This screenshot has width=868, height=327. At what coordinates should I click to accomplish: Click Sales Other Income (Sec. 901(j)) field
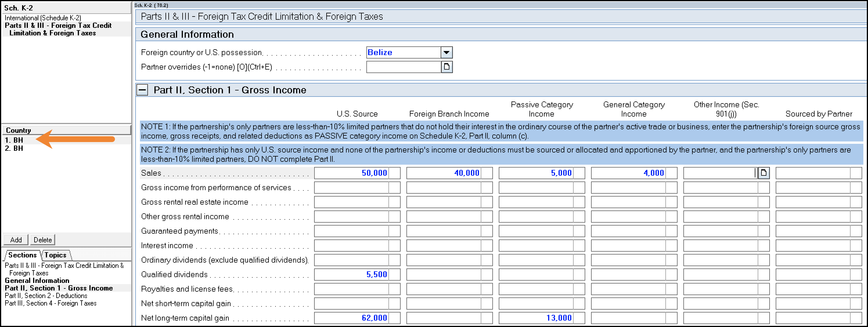pos(721,173)
